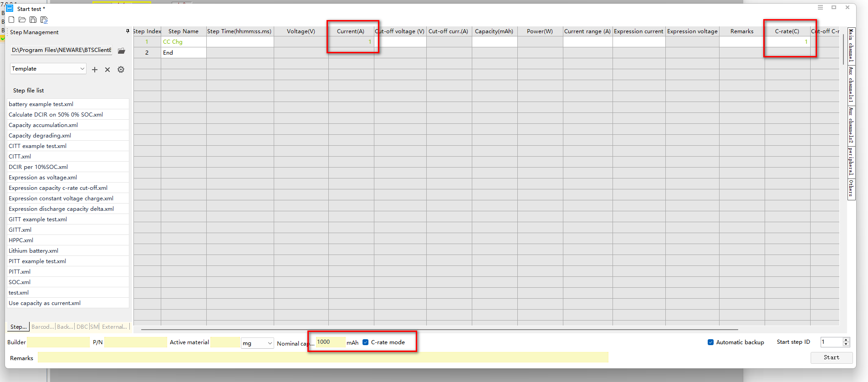Image resolution: width=868 pixels, height=382 pixels.
Task: Browse for the step file folder
Action: point(121,51)
